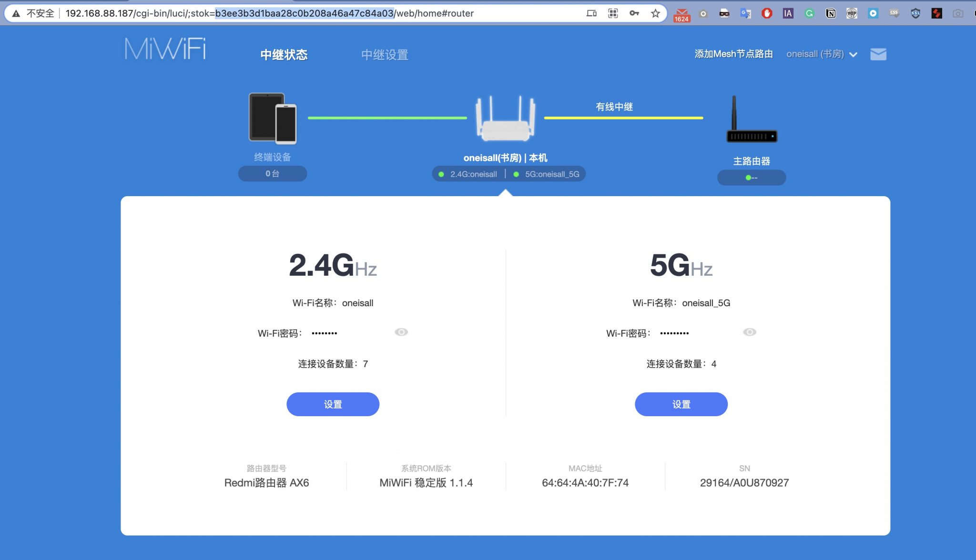The height and width of the screenshot is (560, 976).
Task: Bookmark this page with the star icon
Action: (x=655, y=13)
